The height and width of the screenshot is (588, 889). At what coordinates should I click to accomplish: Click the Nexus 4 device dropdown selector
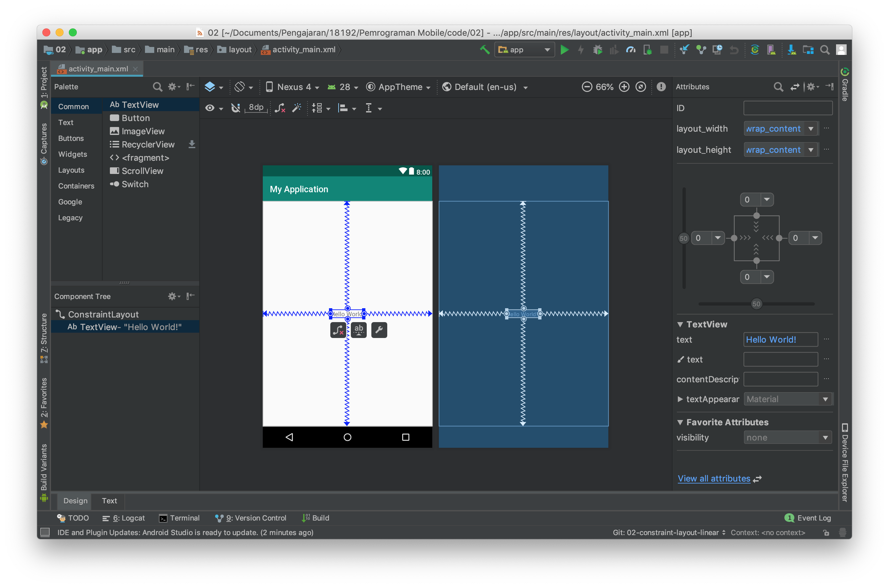294,87
